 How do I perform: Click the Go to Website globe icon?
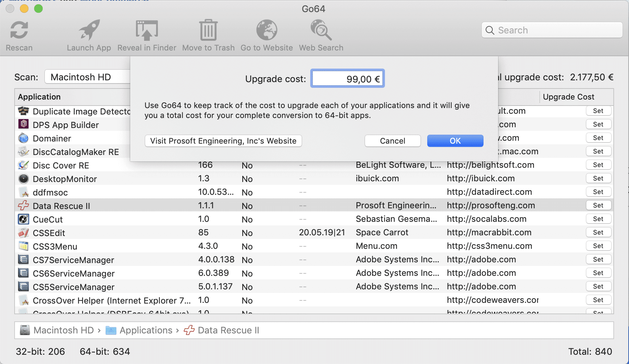pos(267,30)
